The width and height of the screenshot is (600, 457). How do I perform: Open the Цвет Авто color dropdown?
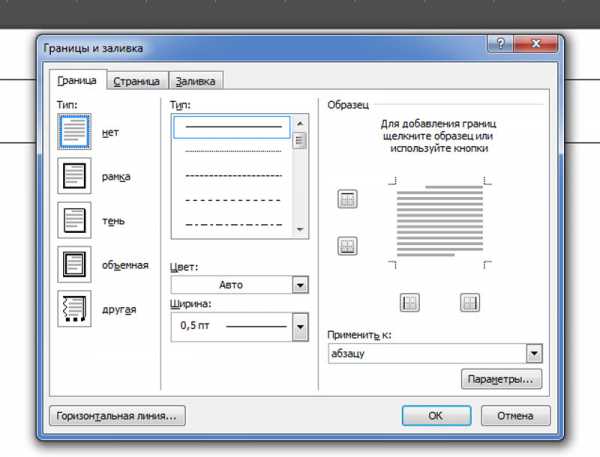coord(300,285)
